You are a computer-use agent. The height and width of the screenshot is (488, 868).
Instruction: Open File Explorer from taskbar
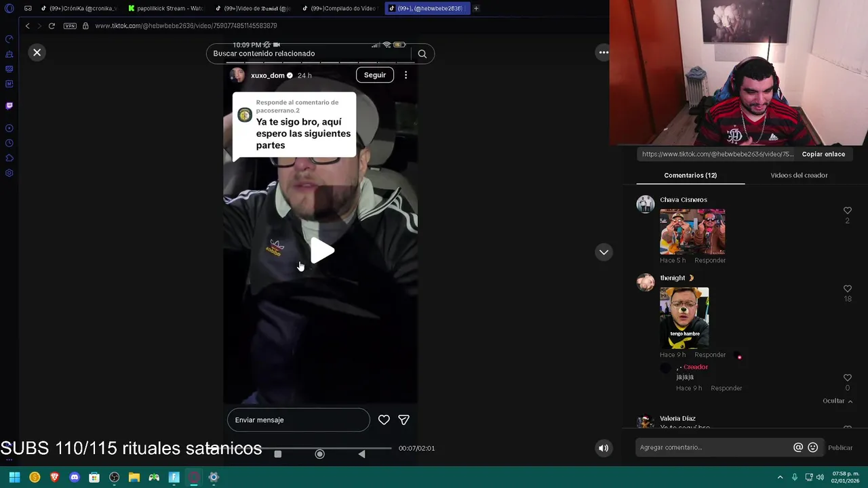(134, 477)
